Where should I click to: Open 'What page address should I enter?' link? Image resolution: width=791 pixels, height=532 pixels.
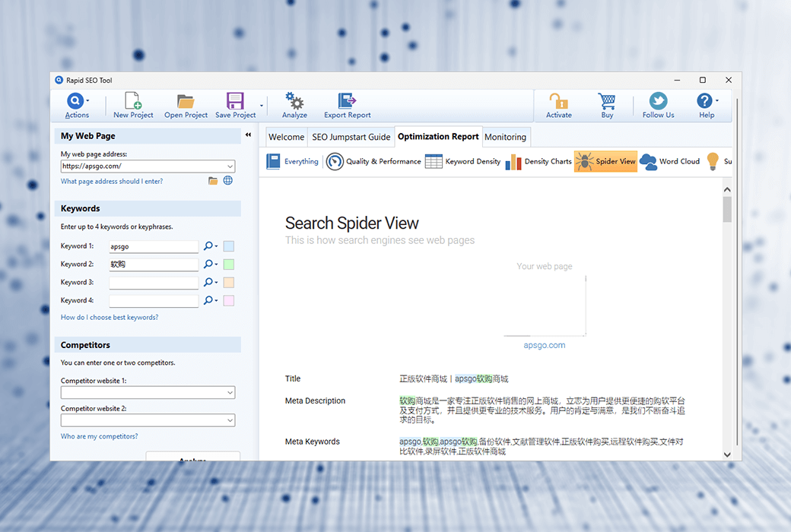point(112,181)
